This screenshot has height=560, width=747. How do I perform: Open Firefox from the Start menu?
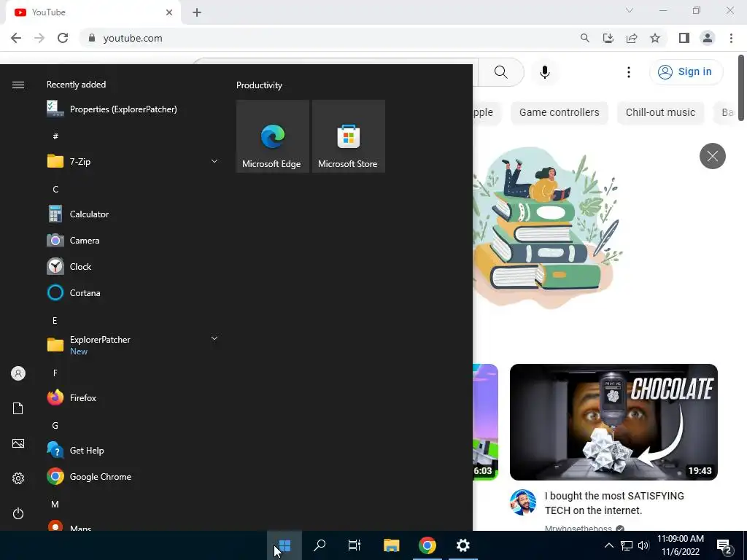133,397
